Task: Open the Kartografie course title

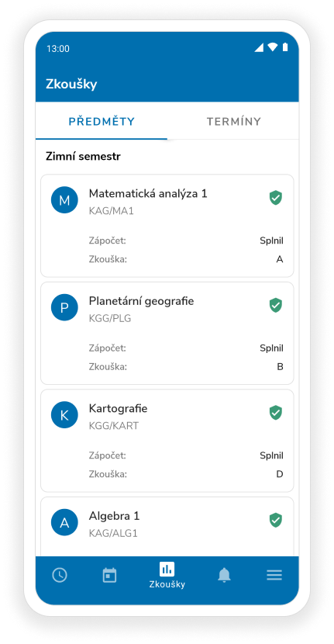Action: tap(118, 409)
